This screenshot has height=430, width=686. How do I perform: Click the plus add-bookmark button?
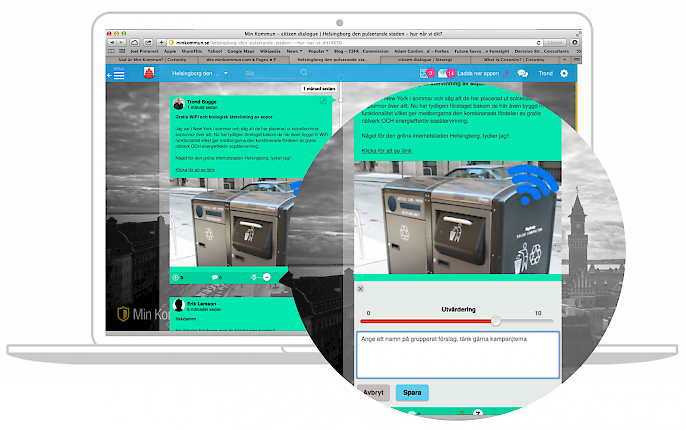161,42
